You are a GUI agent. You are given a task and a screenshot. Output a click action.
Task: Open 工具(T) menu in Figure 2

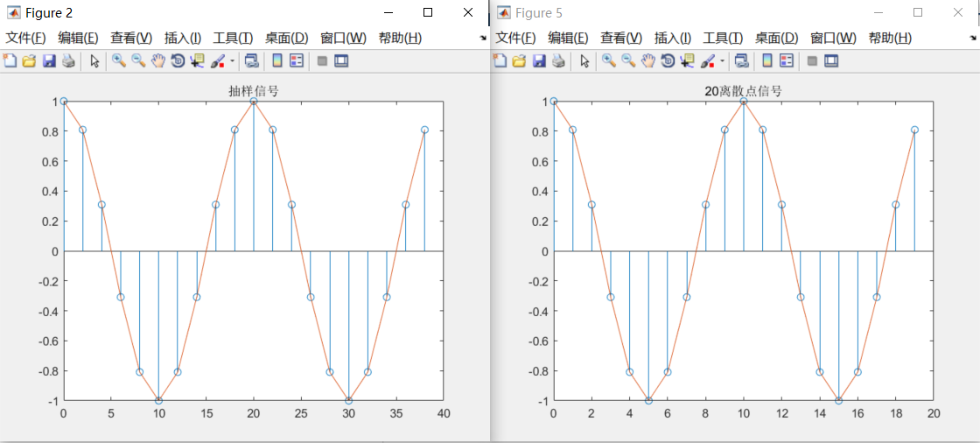tap(233, 38)
